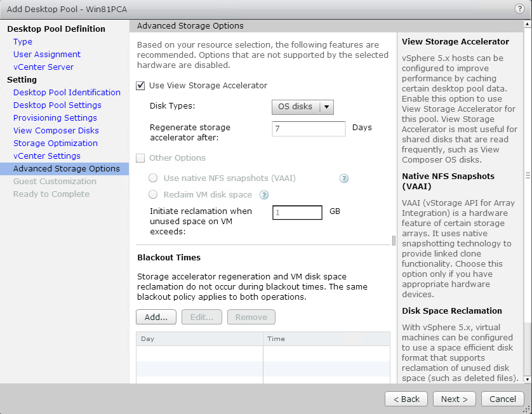Screen dimensions: 532x414
Task: Click the View Storage Accelerator help heading
Action: pos(455,42)
